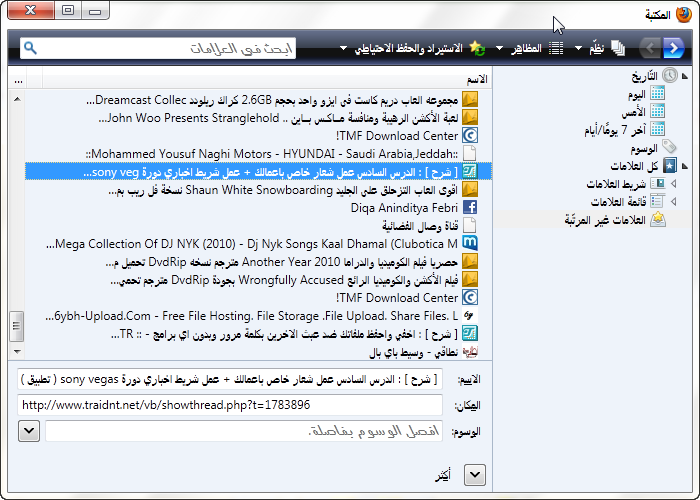Select John Woo Presents Stranglehold bookmark
This screenshot has width=700, height=500.
[x=258, y=117]
